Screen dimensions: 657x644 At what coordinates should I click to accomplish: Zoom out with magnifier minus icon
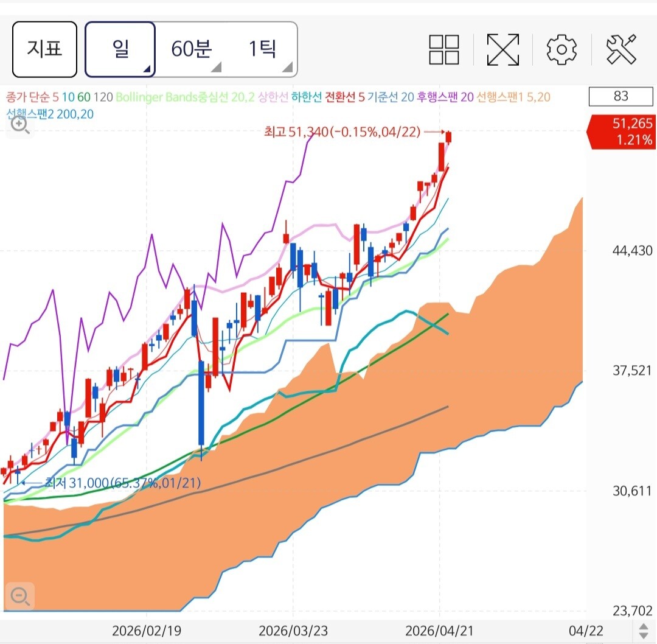tap(20, 596)
